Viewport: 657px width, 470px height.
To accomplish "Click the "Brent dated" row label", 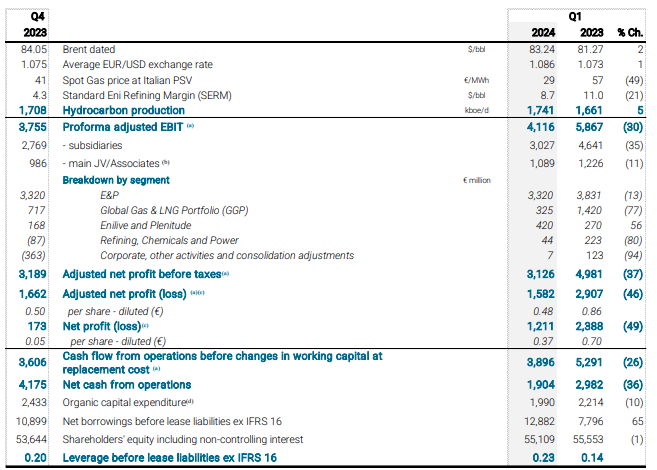I will 89,49.
